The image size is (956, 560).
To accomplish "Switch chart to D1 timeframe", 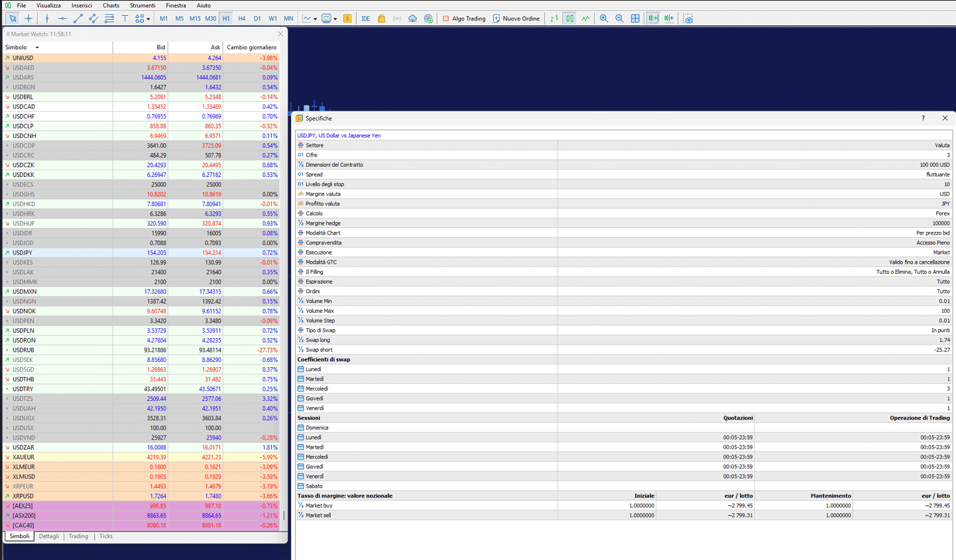I will pyautogui.click(x=257, y=19).
